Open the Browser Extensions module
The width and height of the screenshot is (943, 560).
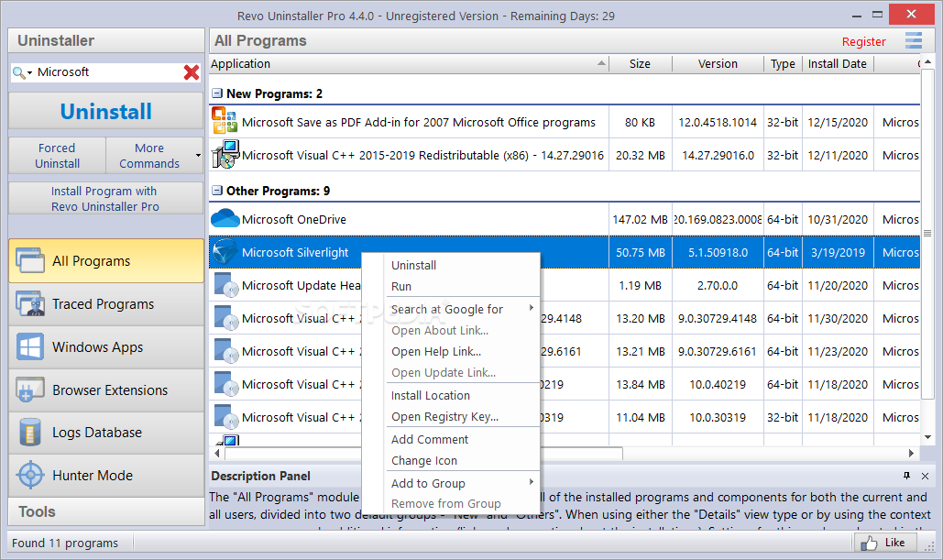click(x=106, y=390)
